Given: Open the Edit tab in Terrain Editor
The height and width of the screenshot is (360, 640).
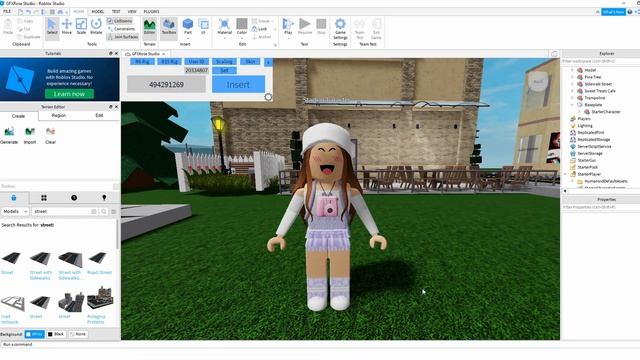Looking at the screenshot, I should pyautogui.click(x=99, y=116).
